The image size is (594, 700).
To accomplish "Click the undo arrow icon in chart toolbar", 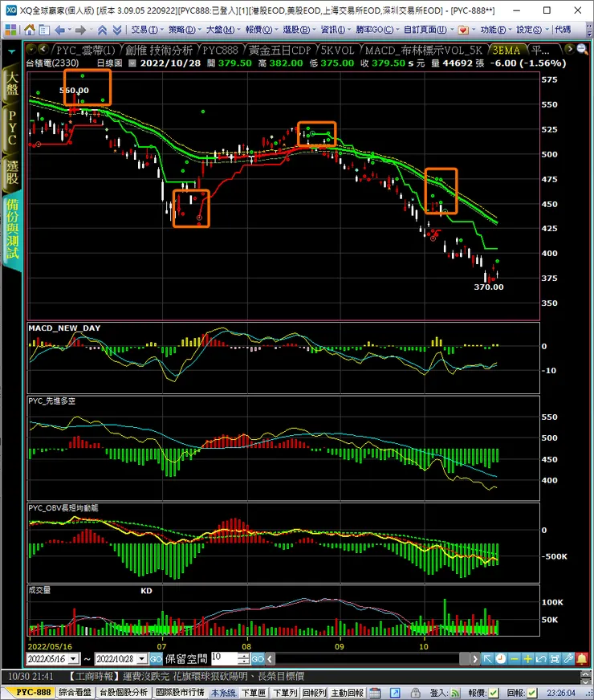I will (x=541, y=658).
